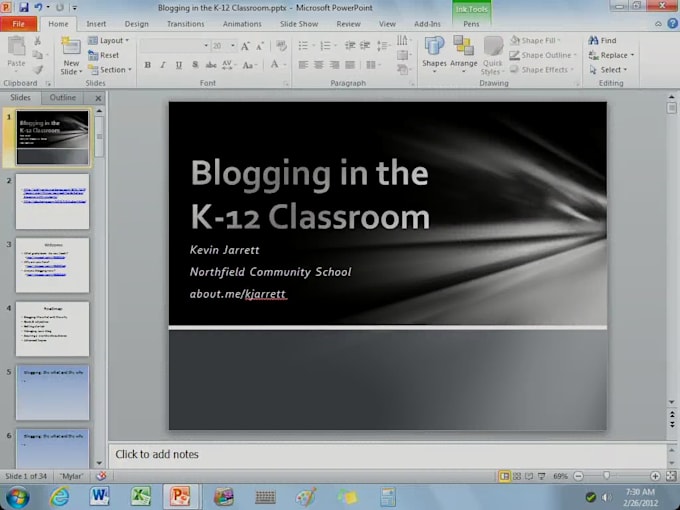
Task: Toggle Underline text formatting
Action: (180, 65)
